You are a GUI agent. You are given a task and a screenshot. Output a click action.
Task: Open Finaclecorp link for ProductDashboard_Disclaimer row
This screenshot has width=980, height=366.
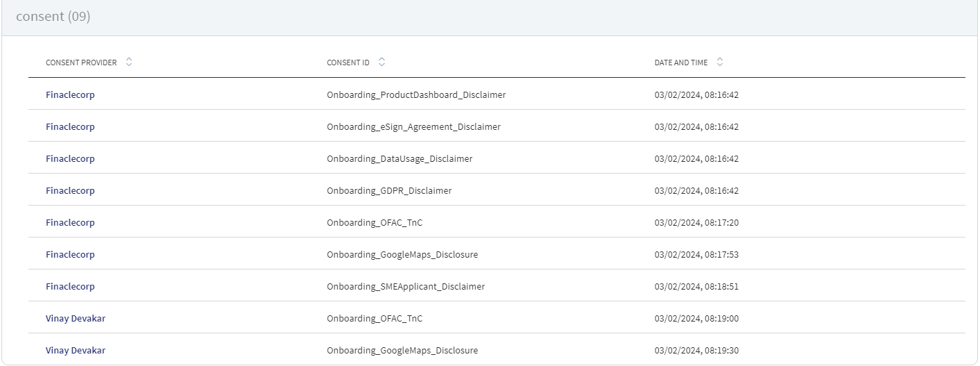coord(70,94)
